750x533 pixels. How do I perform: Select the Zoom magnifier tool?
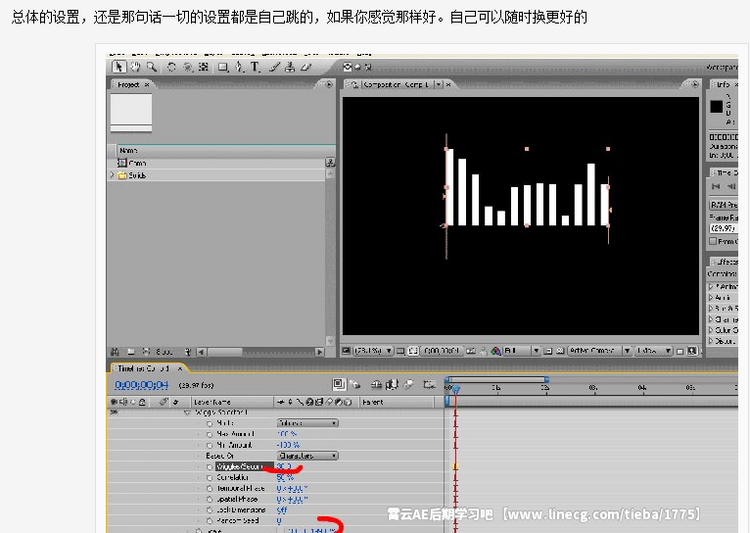152,67
